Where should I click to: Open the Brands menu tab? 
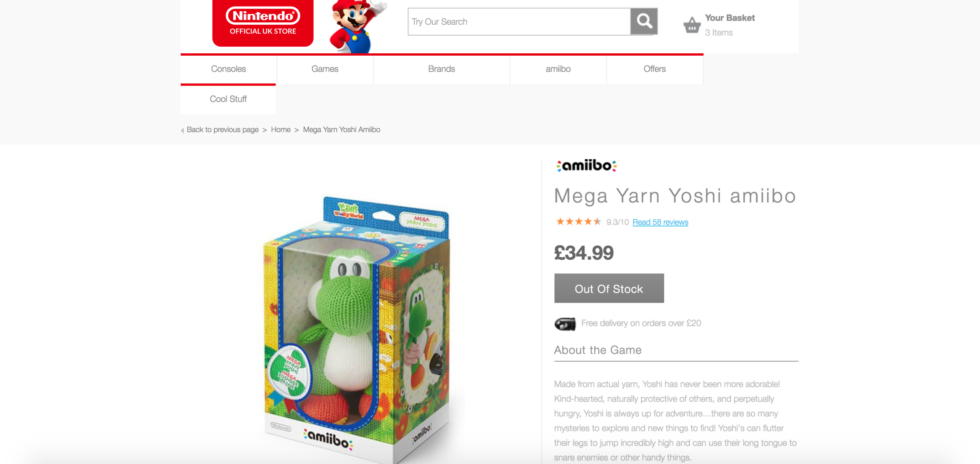pos(441,69)
